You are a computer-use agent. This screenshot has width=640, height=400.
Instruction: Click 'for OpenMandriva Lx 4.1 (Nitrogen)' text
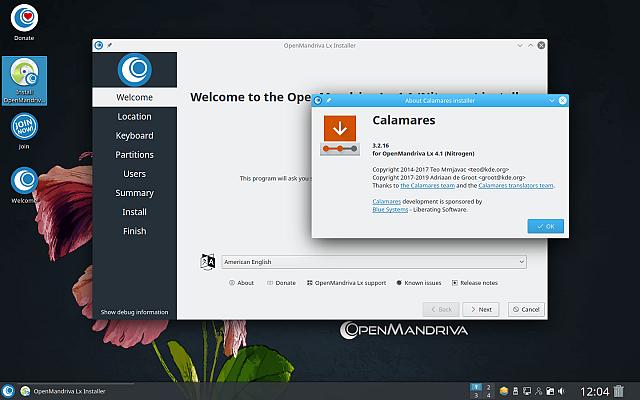[x=423, y=153]
